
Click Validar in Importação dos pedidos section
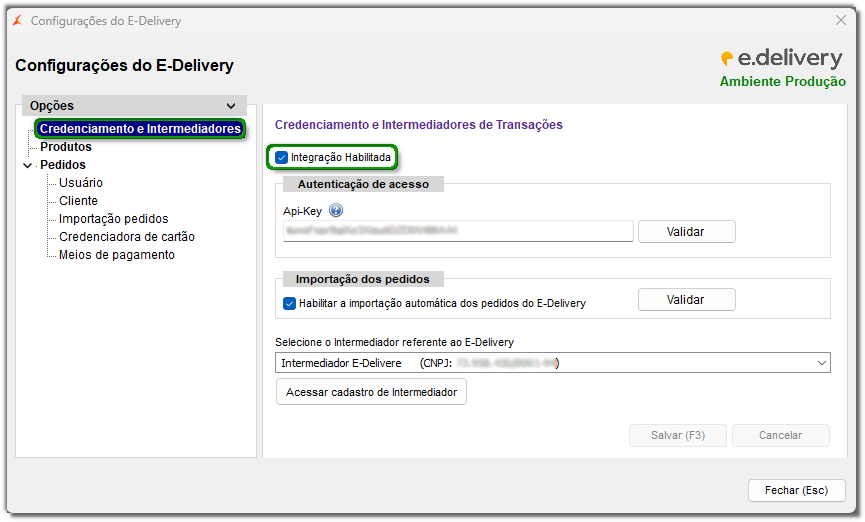[686, 300]
